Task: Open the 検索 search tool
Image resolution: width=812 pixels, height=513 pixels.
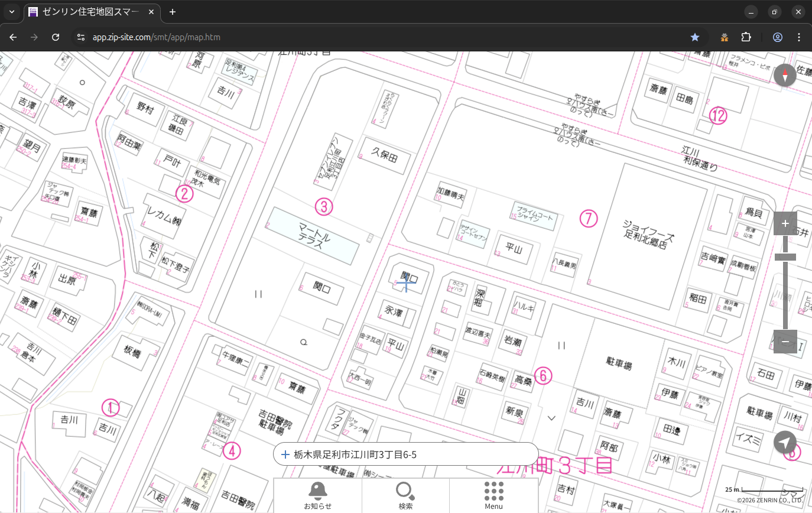Action: pyautogui.click(x=405, y=495)
